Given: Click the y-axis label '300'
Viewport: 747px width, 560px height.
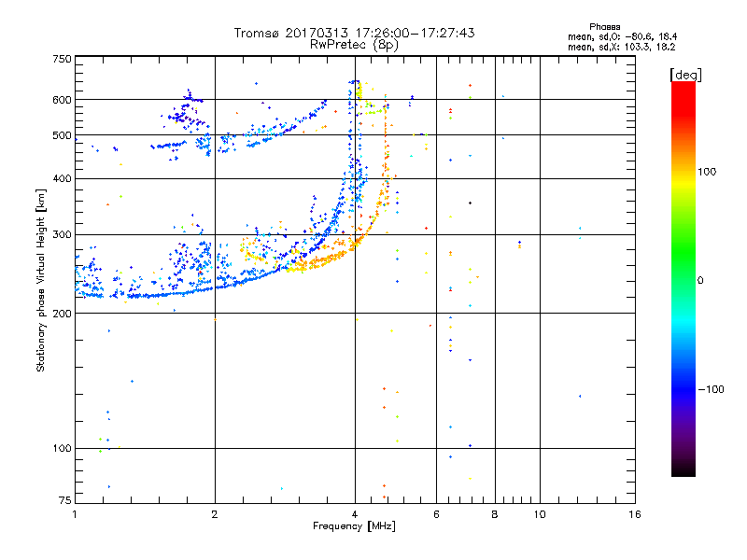Looking at the screenshot, I should point(62,235).
